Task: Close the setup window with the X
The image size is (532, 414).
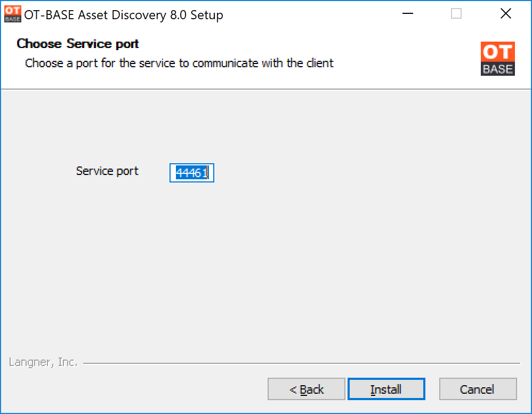Action: point(505,13)
